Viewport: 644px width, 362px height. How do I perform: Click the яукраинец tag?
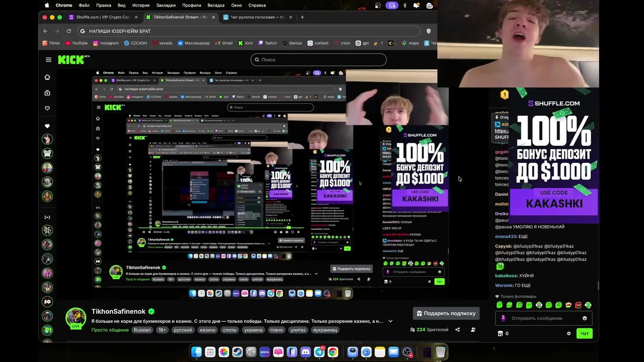click(x=325, y=330)
